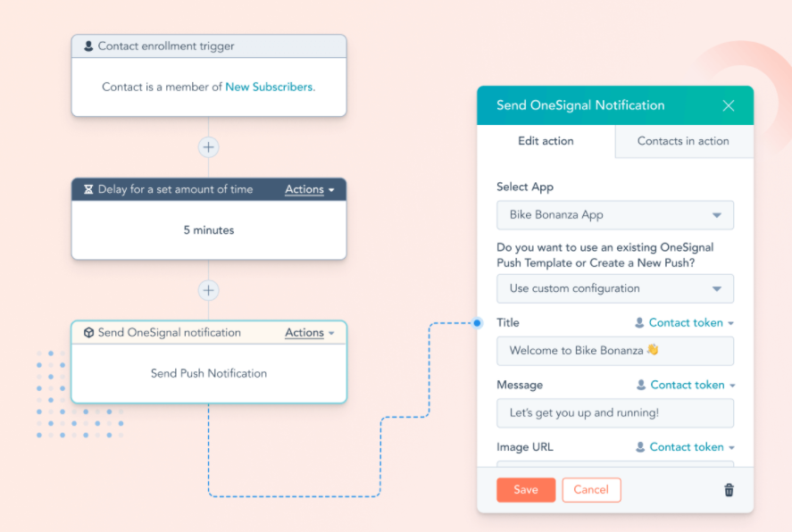792x532 pixels.
Task: Cancel editing the notification action
Action: tap(591, 489)
